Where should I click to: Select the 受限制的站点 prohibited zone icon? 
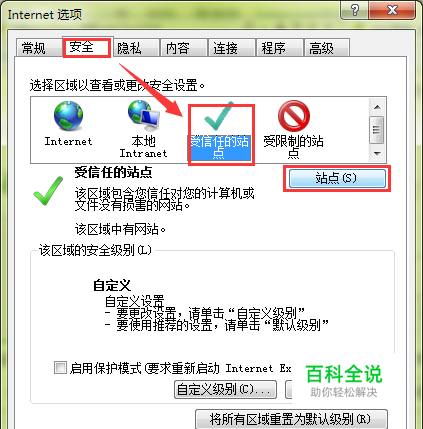tap(294, 116)
